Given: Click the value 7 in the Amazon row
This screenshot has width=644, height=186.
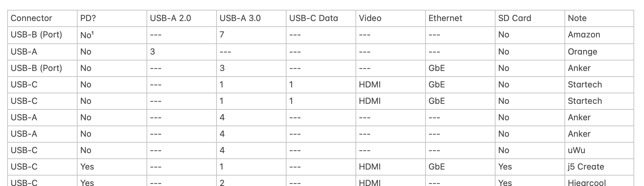Looking at the screenshot, I should pos(222,35).
